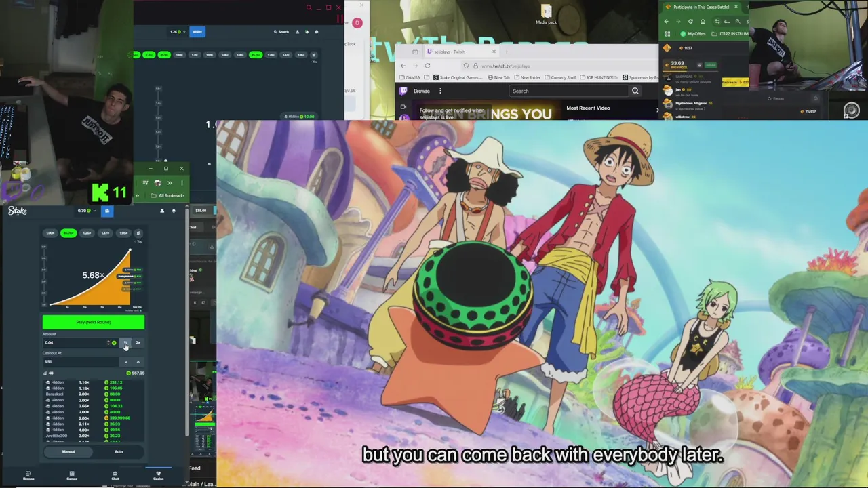Decrease Cashout At with down chevron
Screen dimensions: 868x488
(x=125, y=362)
